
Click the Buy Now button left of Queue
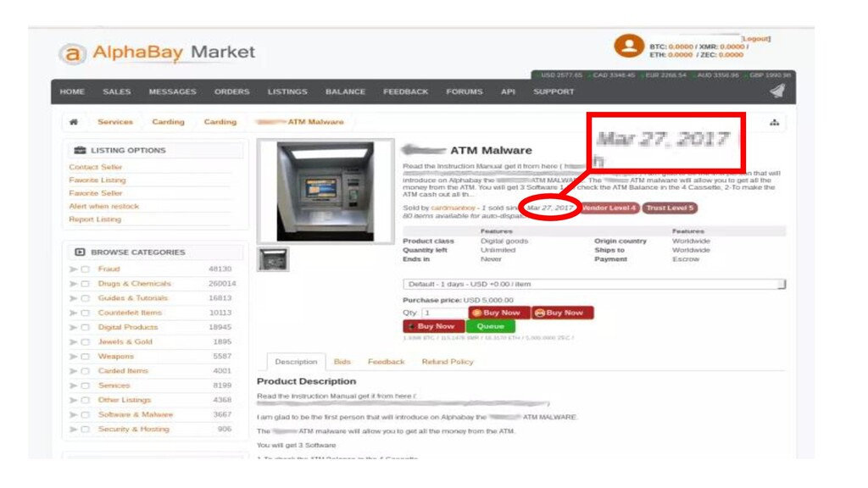pyautogui.click(x=434, y=326)
